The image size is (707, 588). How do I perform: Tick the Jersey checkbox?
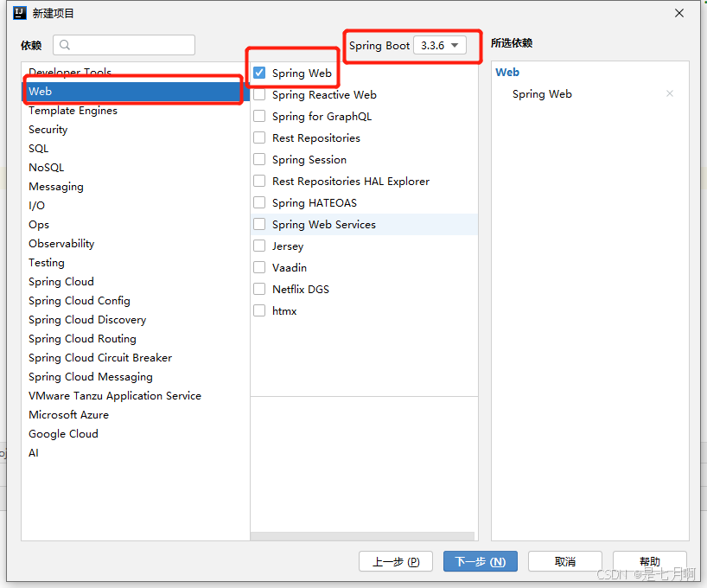[259, 246]
